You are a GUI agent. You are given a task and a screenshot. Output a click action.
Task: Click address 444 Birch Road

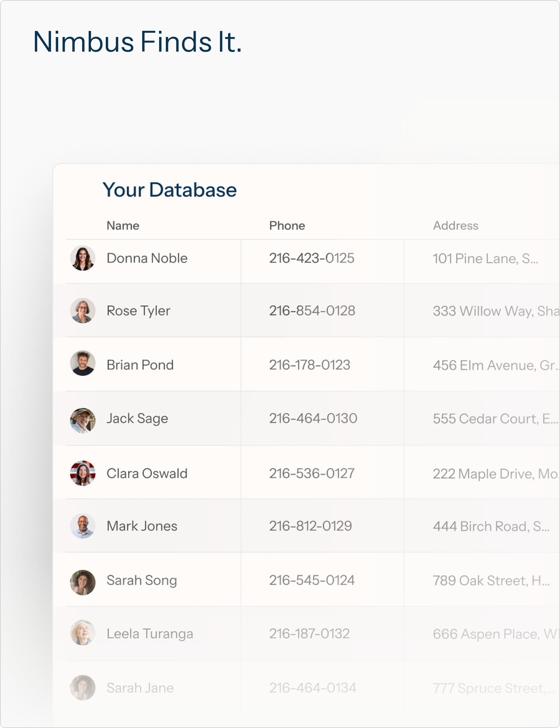click(491, 527)
